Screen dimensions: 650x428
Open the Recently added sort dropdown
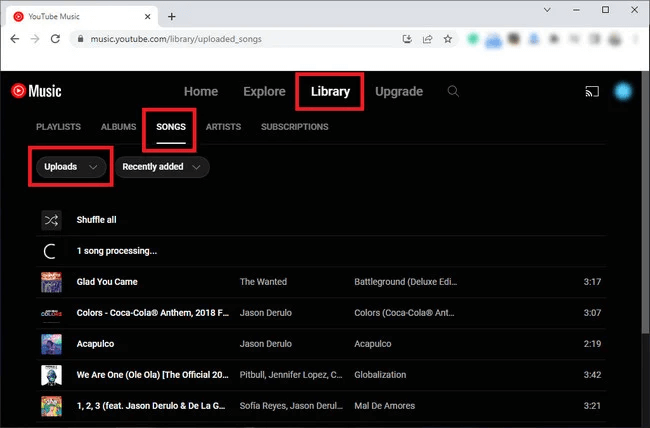point(161,167)
